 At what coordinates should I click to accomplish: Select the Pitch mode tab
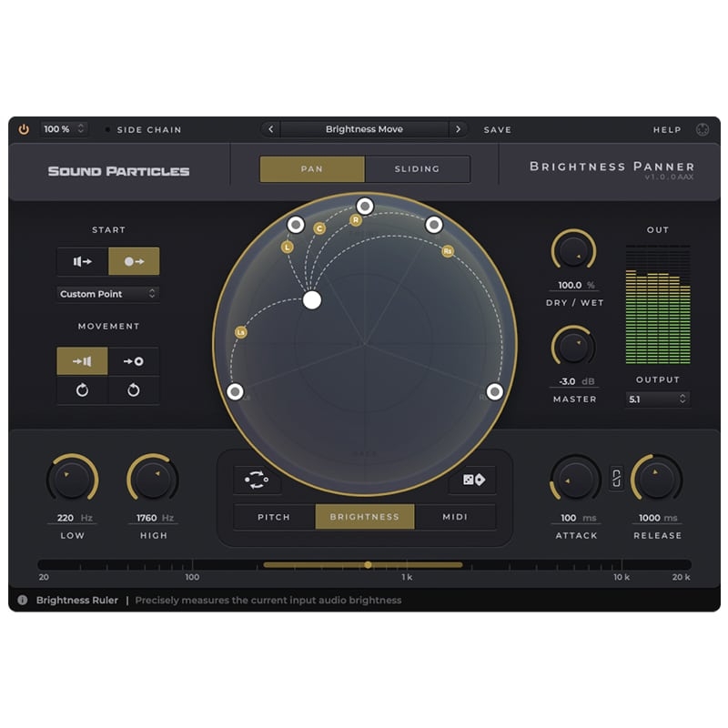point(274,517)
